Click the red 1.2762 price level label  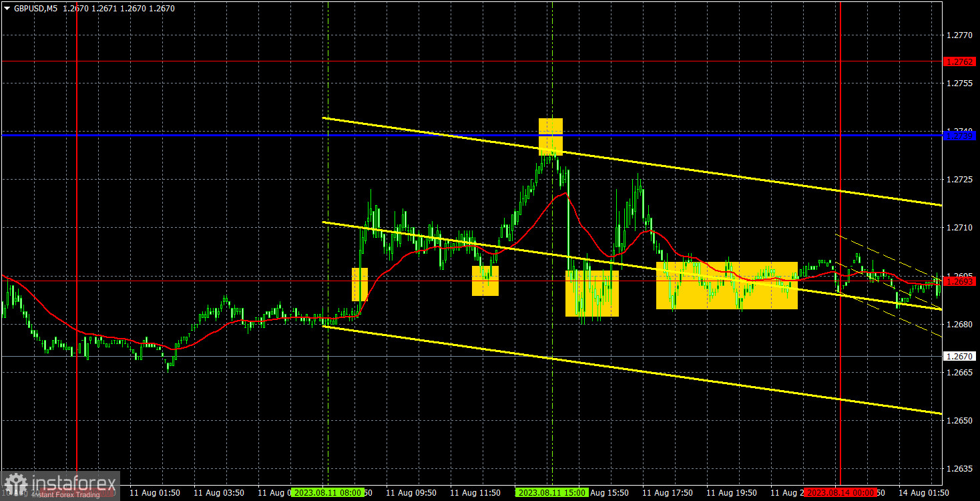point(961,61)
